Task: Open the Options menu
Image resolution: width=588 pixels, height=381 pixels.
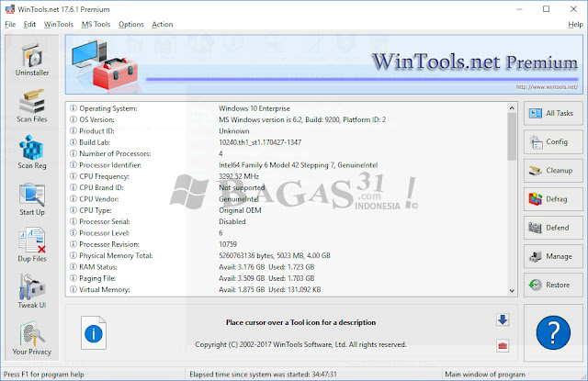Action: click(131, 25)
